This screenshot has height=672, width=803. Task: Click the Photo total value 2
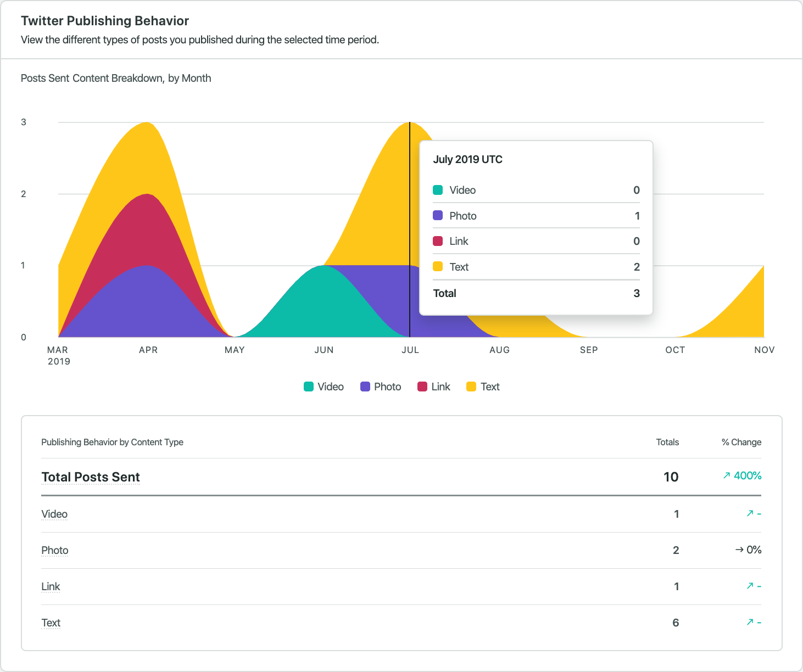click(676, 550)
